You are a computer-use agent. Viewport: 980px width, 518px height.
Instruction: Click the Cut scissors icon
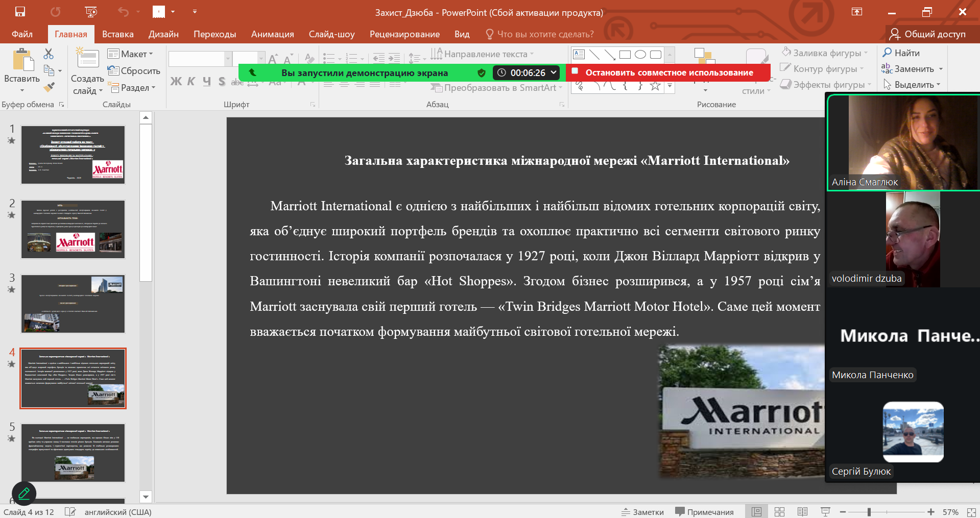coord(49,54)
